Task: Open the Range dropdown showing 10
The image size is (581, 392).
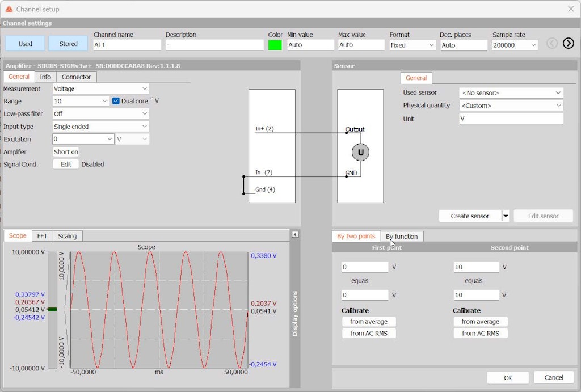Action: (x=81, y=101)
